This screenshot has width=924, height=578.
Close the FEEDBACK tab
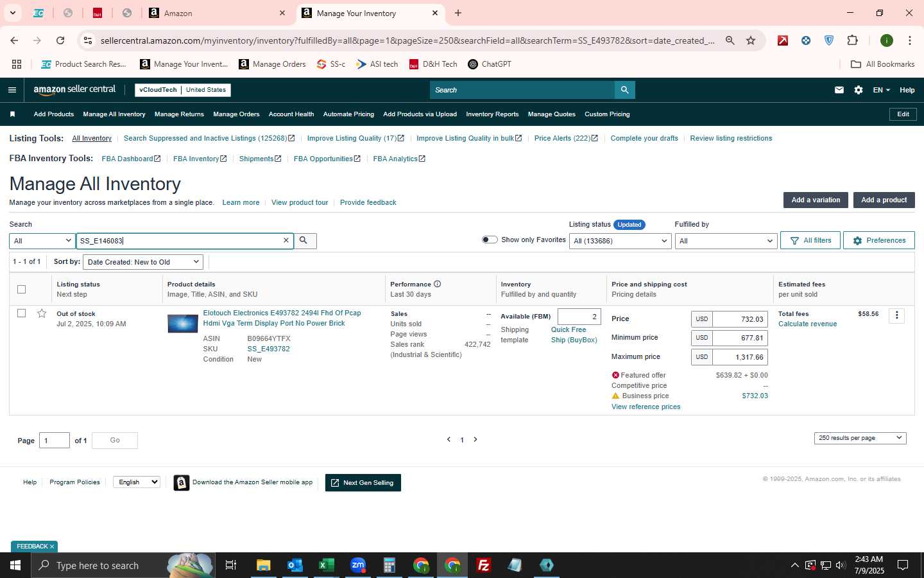coord(52,547)
